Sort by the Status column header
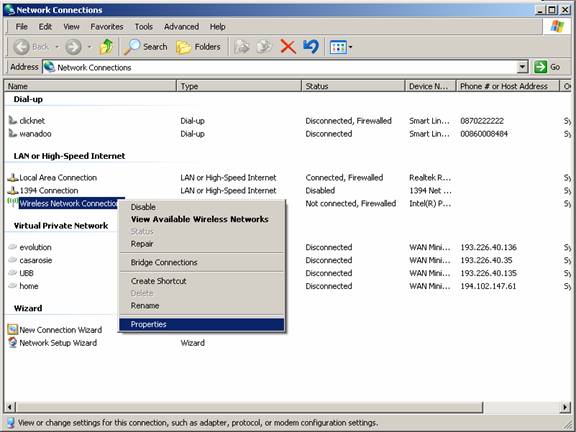Screen dimensions: 576x432 click(353, 86)
